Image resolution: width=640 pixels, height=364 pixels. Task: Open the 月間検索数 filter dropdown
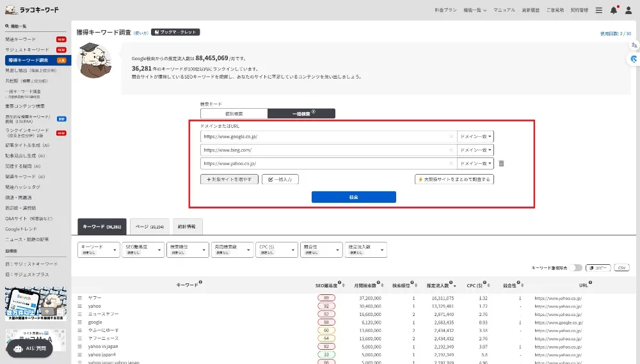tap(232, 249)
